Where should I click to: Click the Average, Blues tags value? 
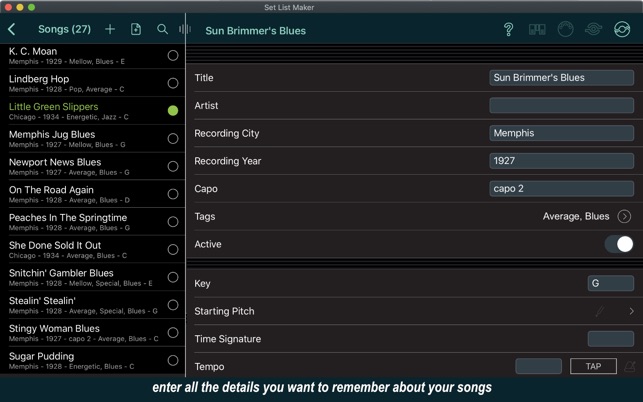pos(576,216)
